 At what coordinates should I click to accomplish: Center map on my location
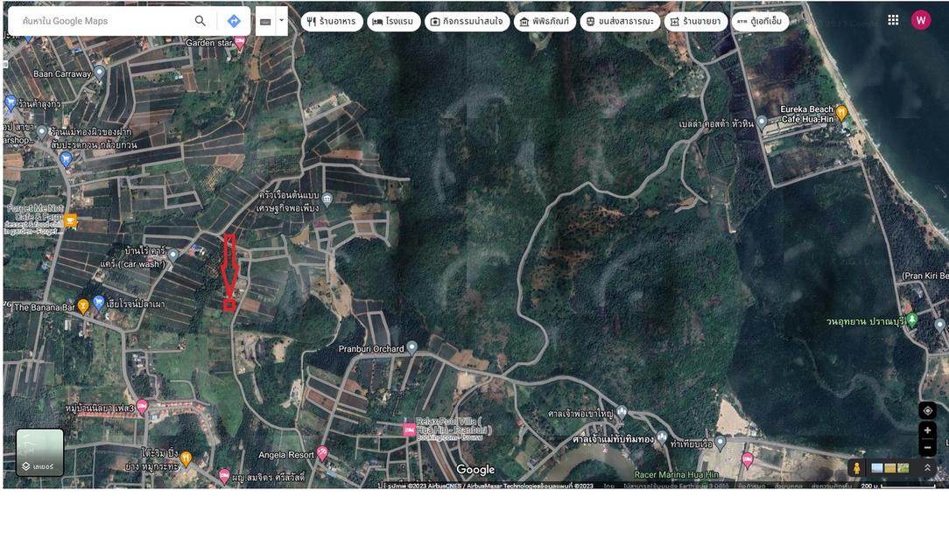click(927, 410)
